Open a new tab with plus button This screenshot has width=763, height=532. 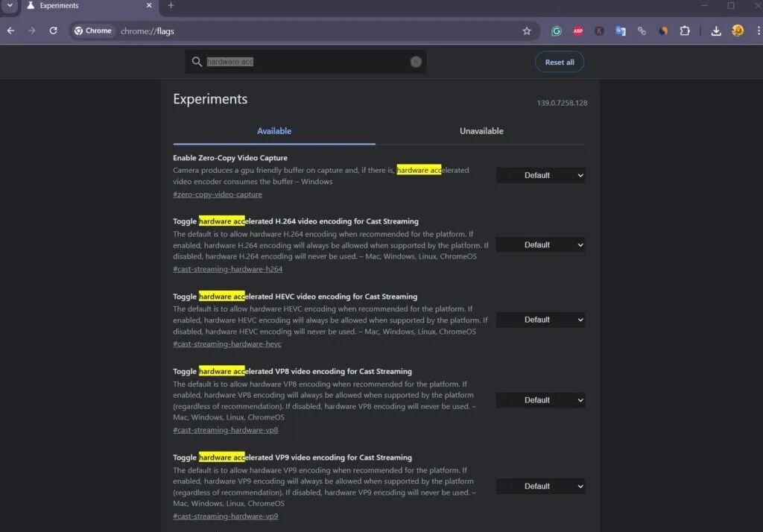171,5
